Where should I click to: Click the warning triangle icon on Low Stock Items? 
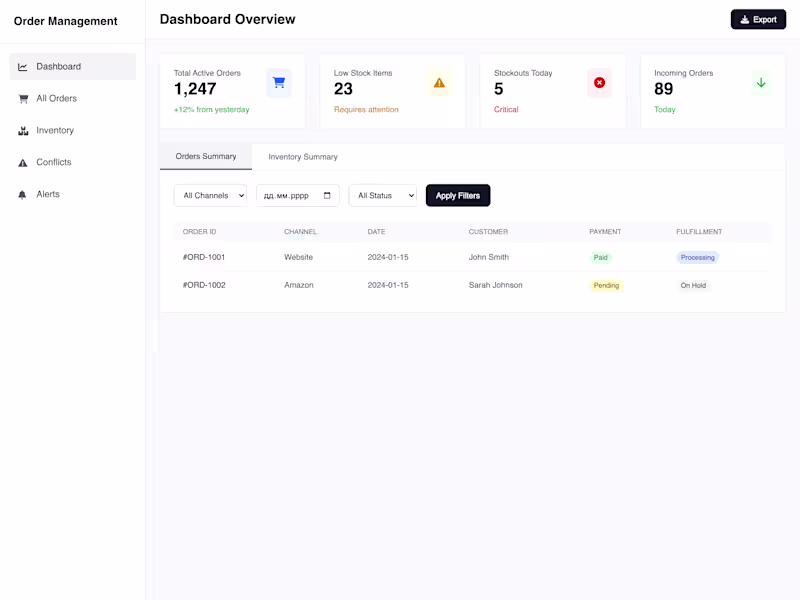[439, 83]
